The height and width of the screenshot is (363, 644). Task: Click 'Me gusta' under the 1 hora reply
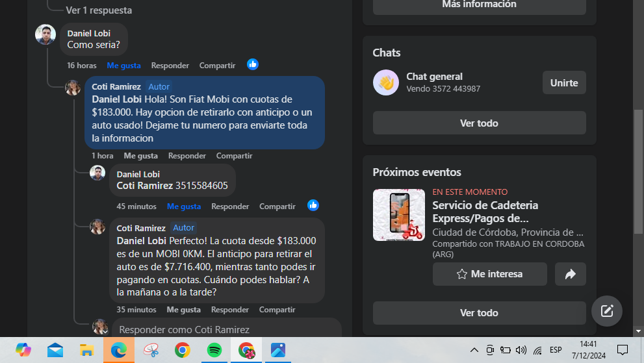[141, 156]
